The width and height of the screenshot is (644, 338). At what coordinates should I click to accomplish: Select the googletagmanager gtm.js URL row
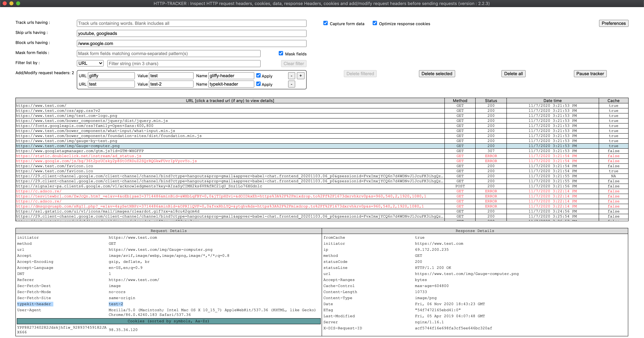[x=80, y=151]
